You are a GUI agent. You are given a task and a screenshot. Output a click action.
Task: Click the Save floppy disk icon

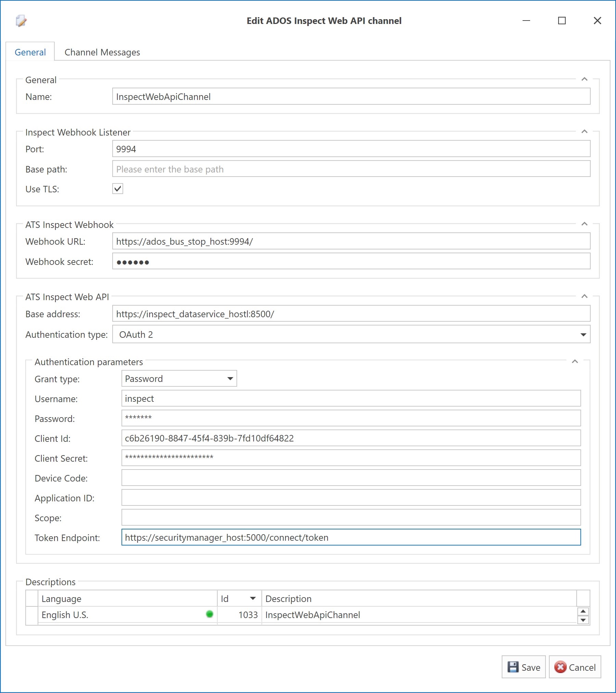(x=512, y=667)
